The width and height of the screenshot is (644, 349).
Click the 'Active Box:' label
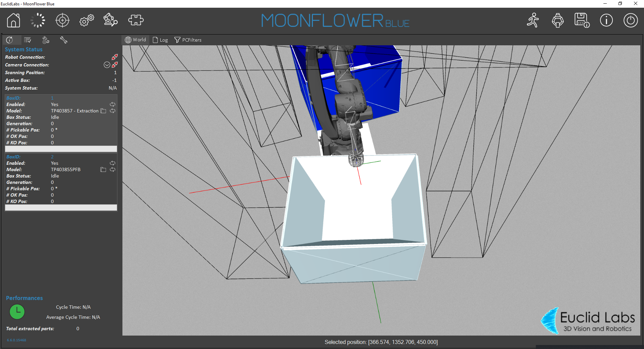[x=17, y=80]
